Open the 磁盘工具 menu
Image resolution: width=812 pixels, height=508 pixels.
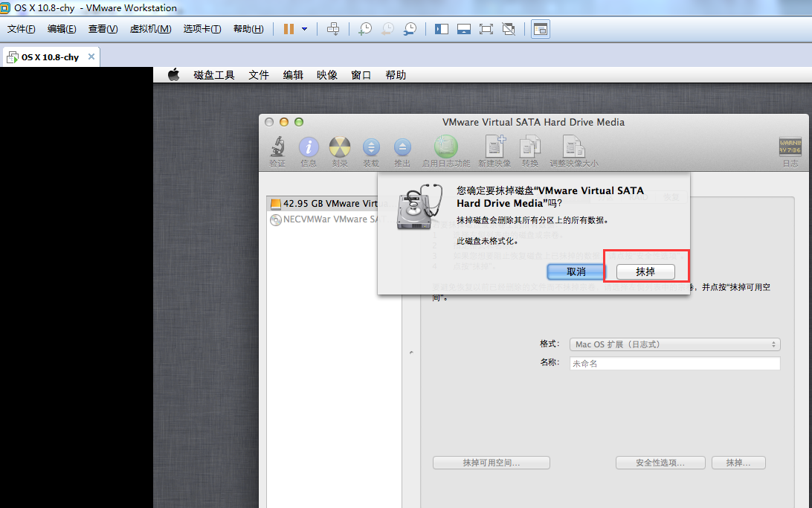(x=214, y=75)
